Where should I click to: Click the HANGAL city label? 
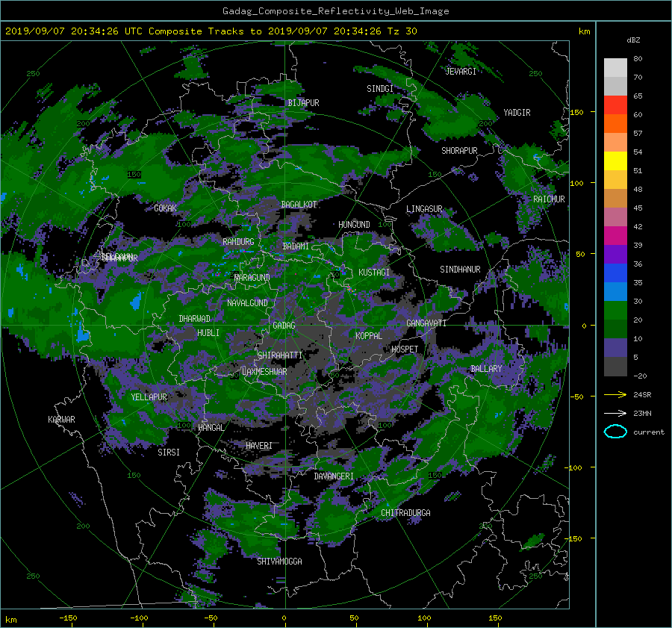point(211,428)
